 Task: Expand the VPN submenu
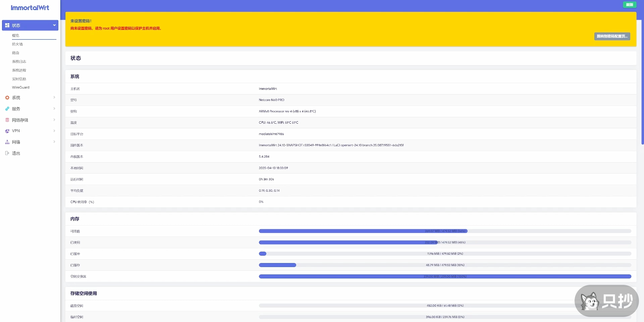(54, 131)
